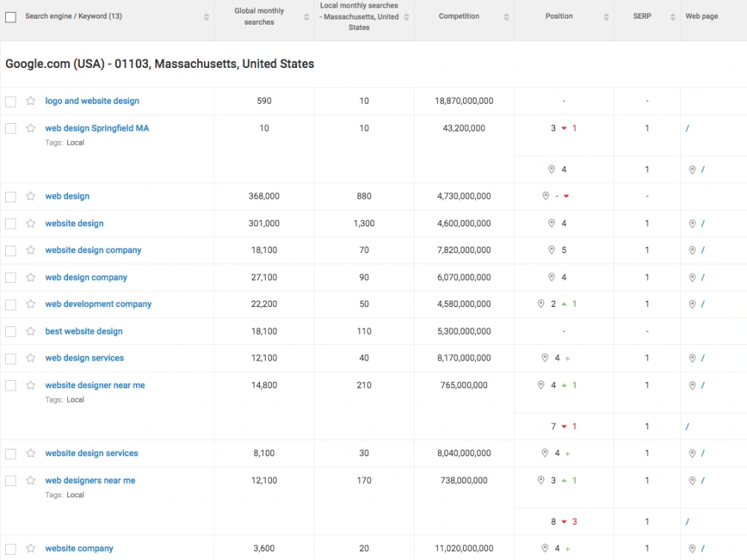The width and height of the screenshot is (747, 560).
Task: Click web page pin icon for 'web design services'
Action: click(692, 358)
